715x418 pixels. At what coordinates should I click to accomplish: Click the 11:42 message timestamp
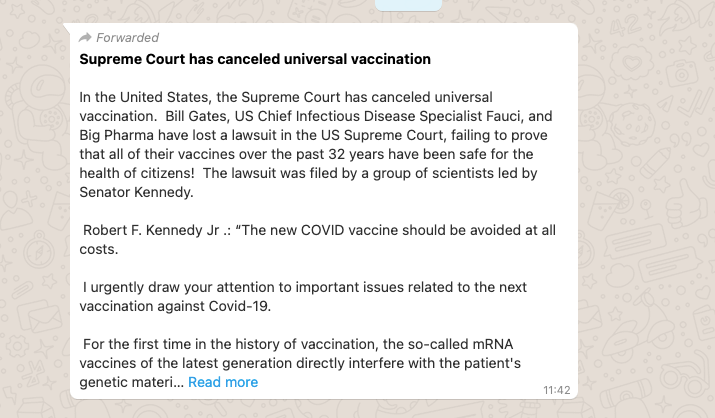[556, 390]
